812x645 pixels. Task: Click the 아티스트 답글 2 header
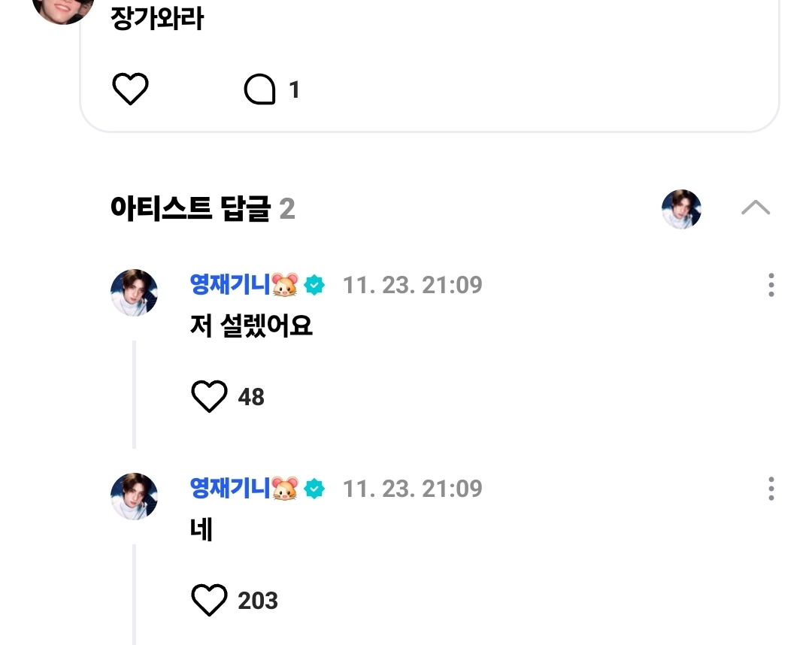202,208
